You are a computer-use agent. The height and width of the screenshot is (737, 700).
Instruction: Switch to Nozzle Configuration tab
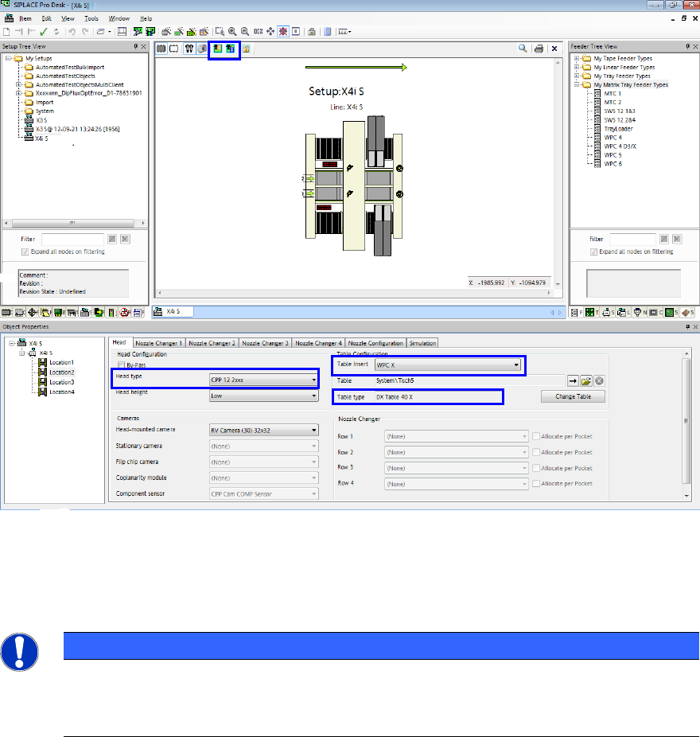click(x=375, y=343)
